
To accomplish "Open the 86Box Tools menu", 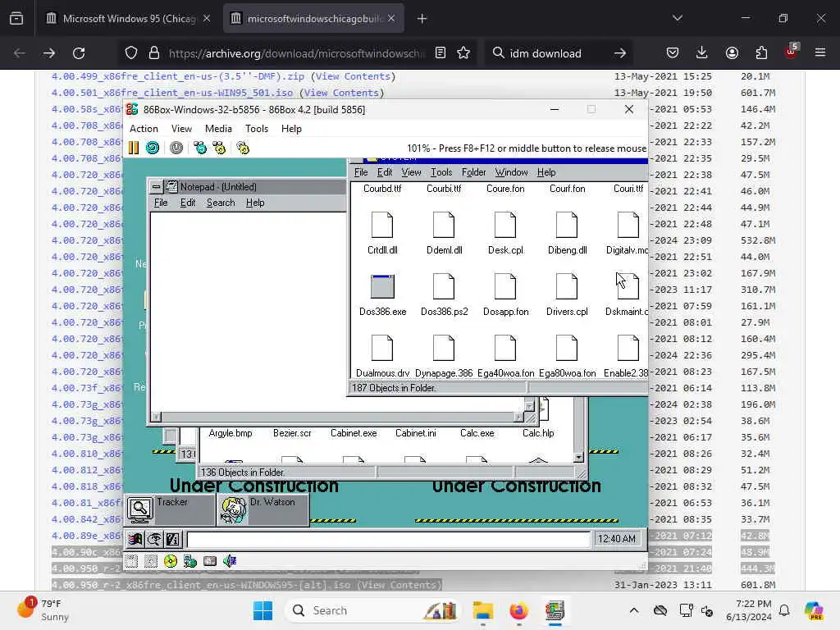I will point(257,129).
